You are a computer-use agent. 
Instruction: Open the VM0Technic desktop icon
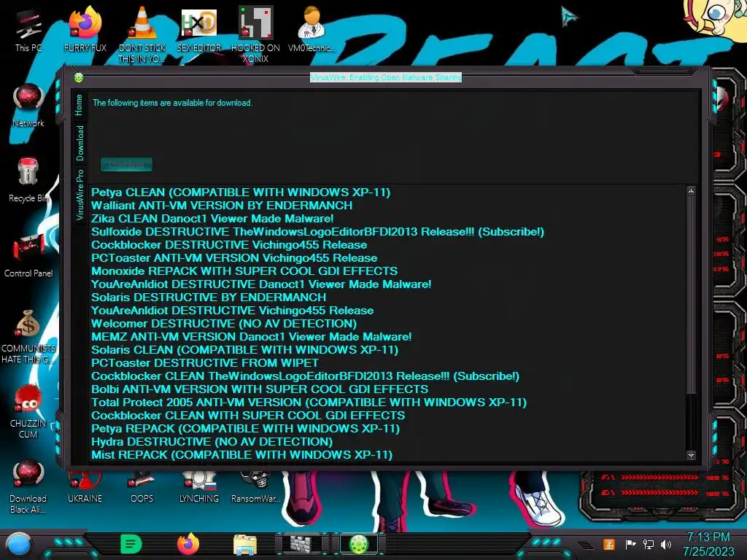pyautogui.click(x=311, y=31)
